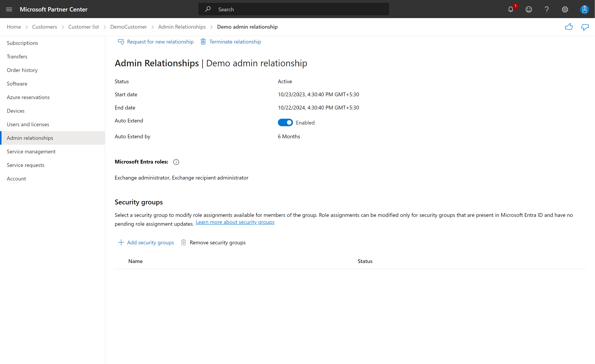595x364 pixels.
Task: Open the help question mark icon
Action: 547,9
